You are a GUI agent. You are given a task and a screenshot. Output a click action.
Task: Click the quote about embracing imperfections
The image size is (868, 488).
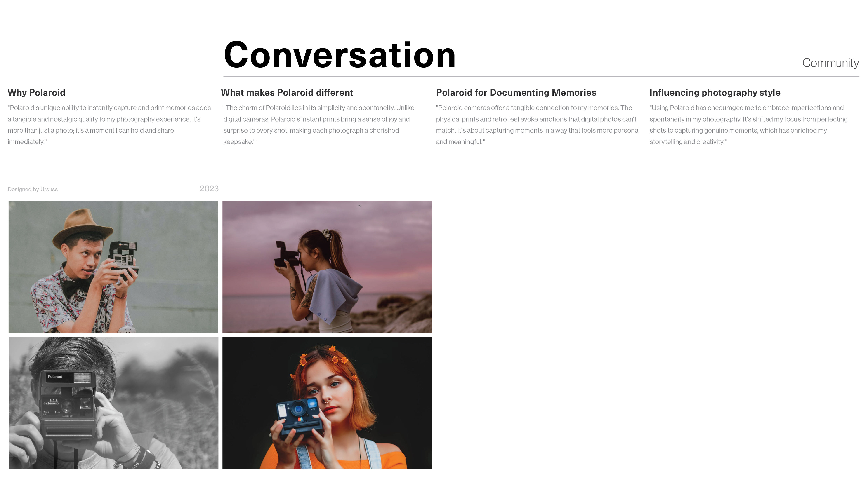pyautogui.click(x=748, y=125)
